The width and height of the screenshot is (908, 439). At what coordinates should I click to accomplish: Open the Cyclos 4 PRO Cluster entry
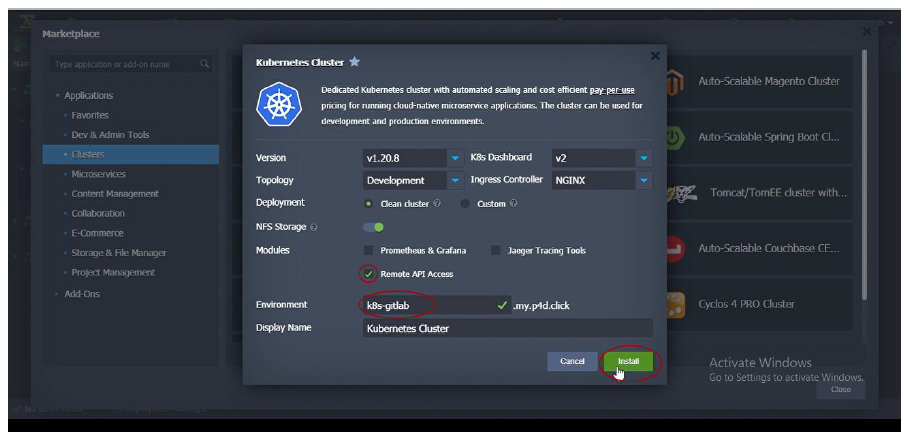pos(759,305)
